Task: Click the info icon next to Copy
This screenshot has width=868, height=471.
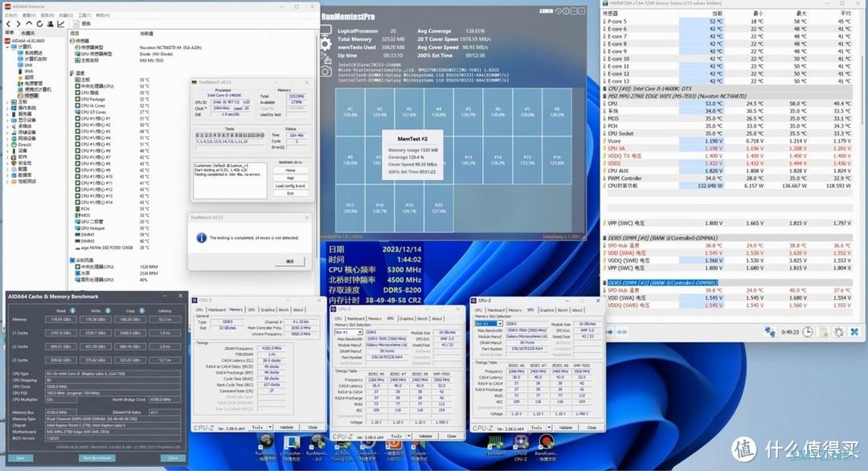Action: coord(141,310)
